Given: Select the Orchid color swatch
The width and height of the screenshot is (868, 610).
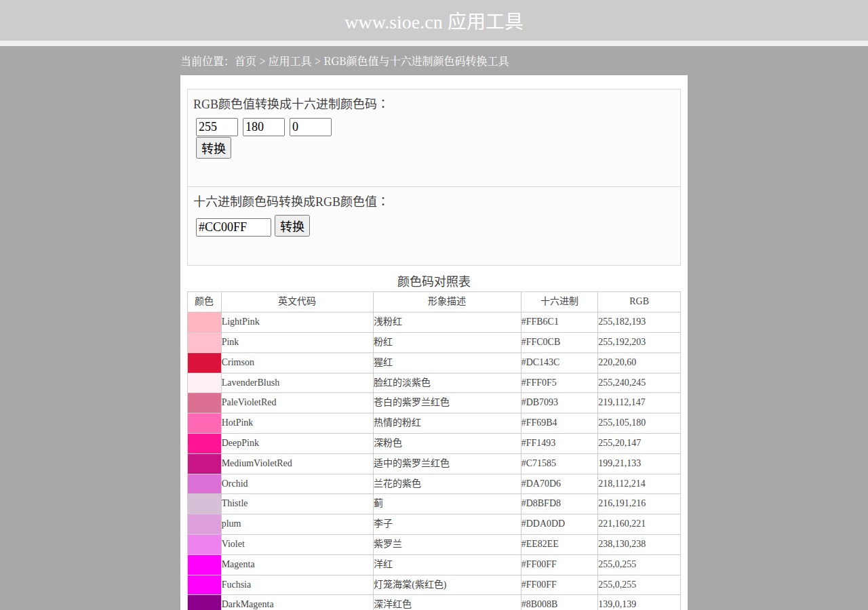Looking at the screenshot, I should pos(205,484).
